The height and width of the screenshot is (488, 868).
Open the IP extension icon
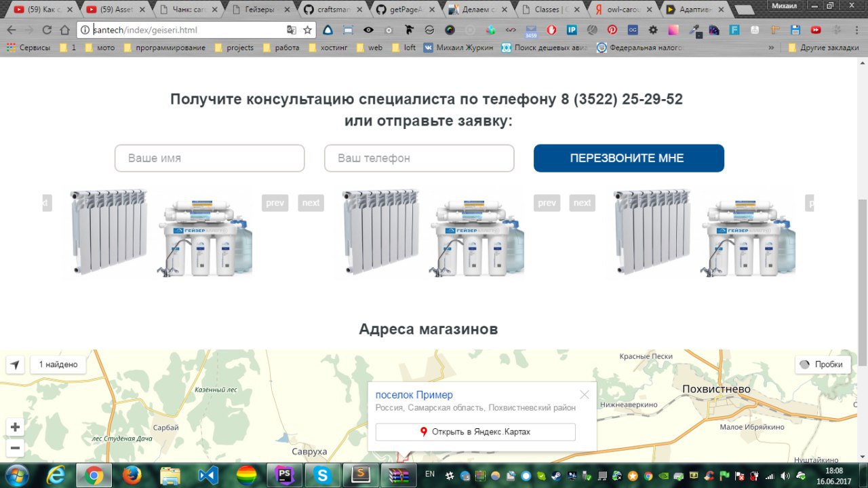pos(572,30)
